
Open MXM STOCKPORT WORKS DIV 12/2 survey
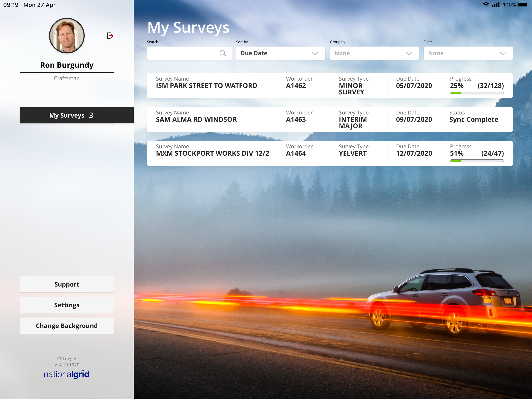click(212, 153)
